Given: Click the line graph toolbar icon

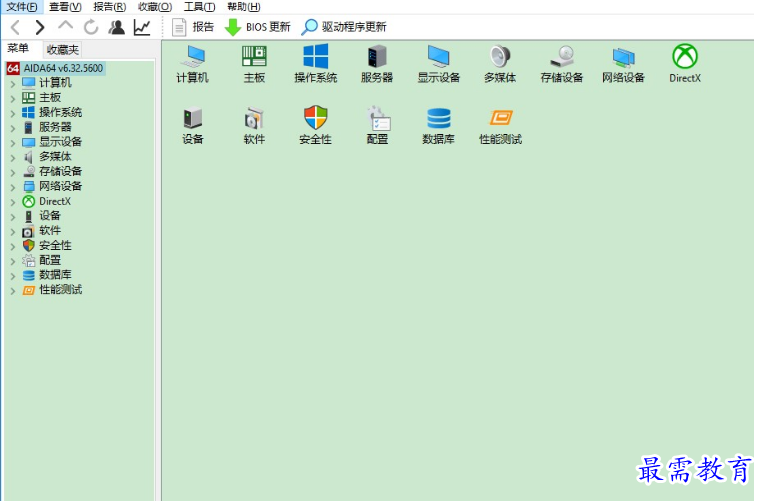Looking at the screenshot, I should 142,27.
